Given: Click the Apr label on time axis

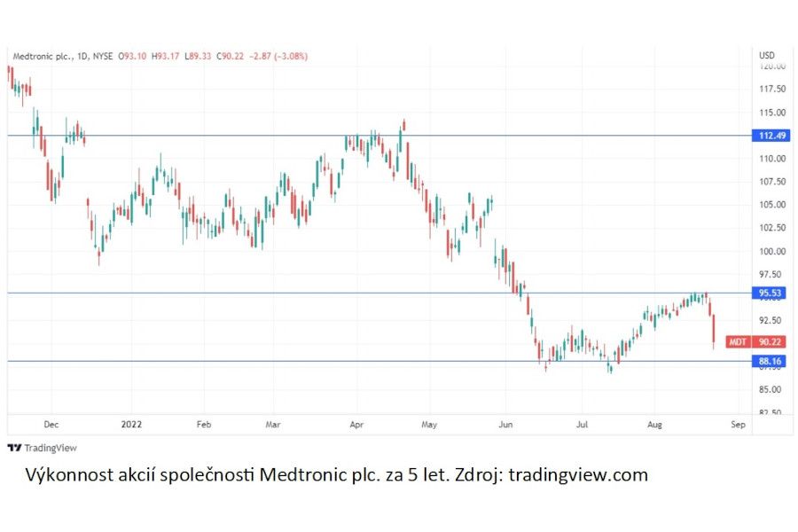Looking at the screenshot, I should (x=356, y=425).
